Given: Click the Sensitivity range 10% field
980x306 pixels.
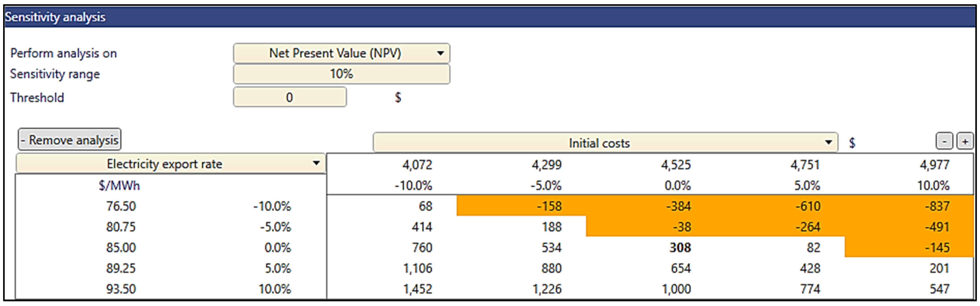Looking at the screenshot, I should tap(341, 74).
